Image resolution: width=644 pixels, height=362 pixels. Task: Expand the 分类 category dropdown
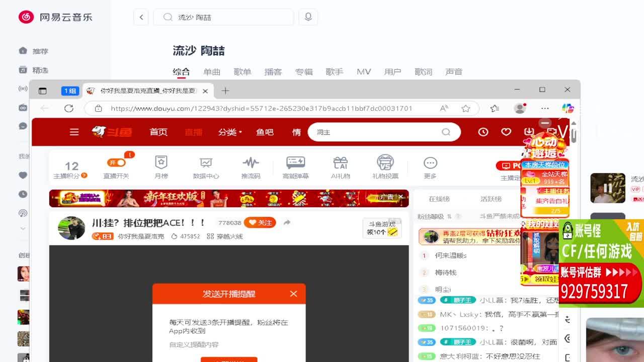[x=229, y=132]
